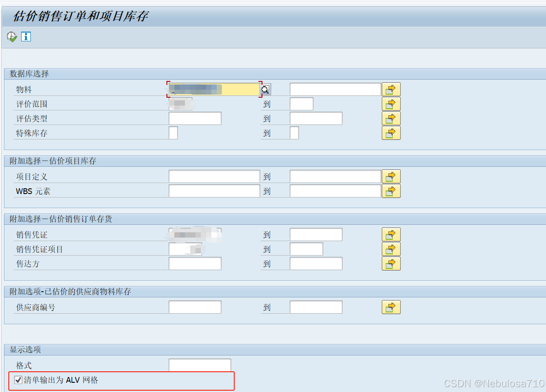Click the 特殊库存 到 field

(x=294, y=133)
